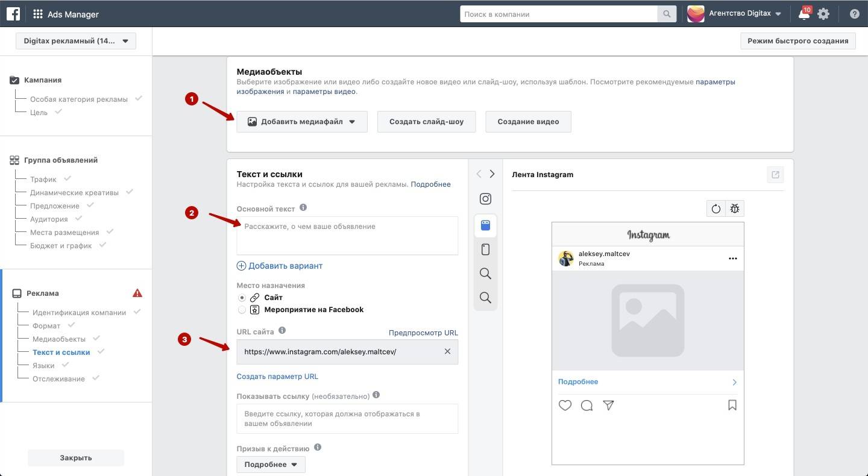Click comment bubble icon in preview
This screenshot has height=476, width=868.
587,406
